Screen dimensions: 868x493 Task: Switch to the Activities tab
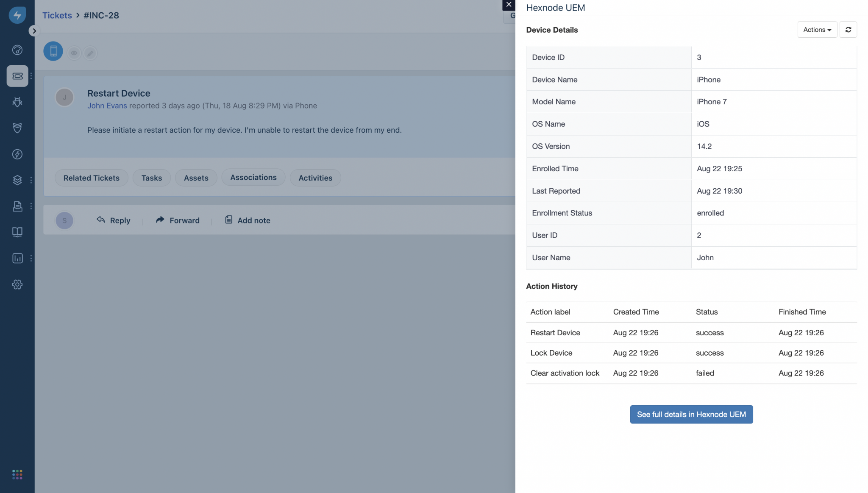point(315,178)
